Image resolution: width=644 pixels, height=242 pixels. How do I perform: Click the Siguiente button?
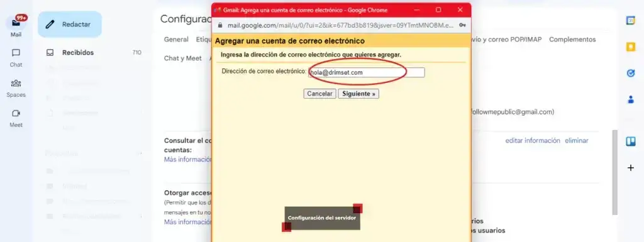coord(358,94)
